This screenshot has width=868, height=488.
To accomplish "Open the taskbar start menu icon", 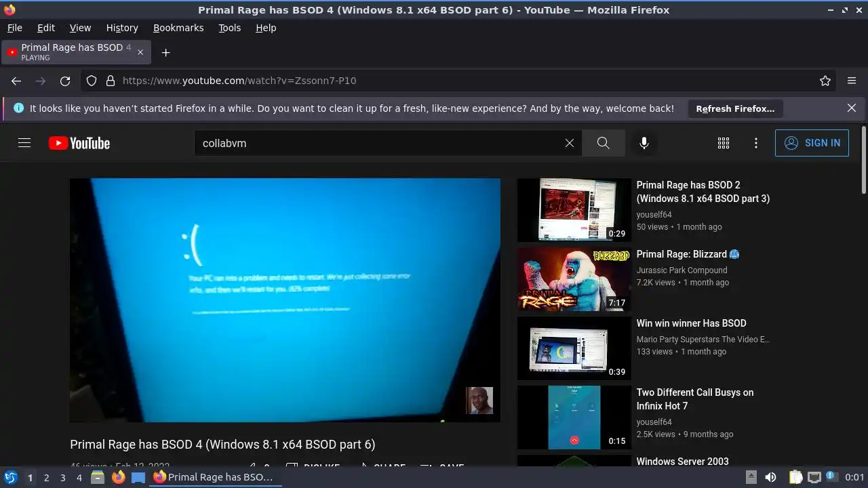I will (11, 477).
